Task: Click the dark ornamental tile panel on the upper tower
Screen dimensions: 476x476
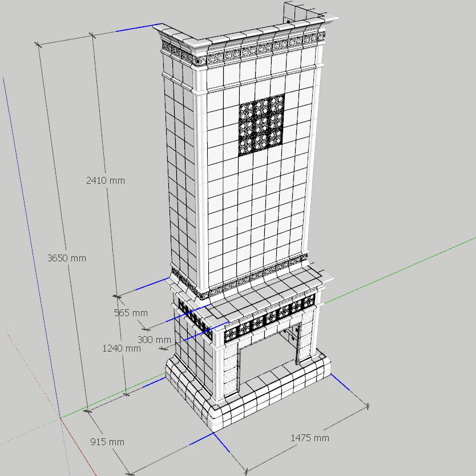Action: 261,125
